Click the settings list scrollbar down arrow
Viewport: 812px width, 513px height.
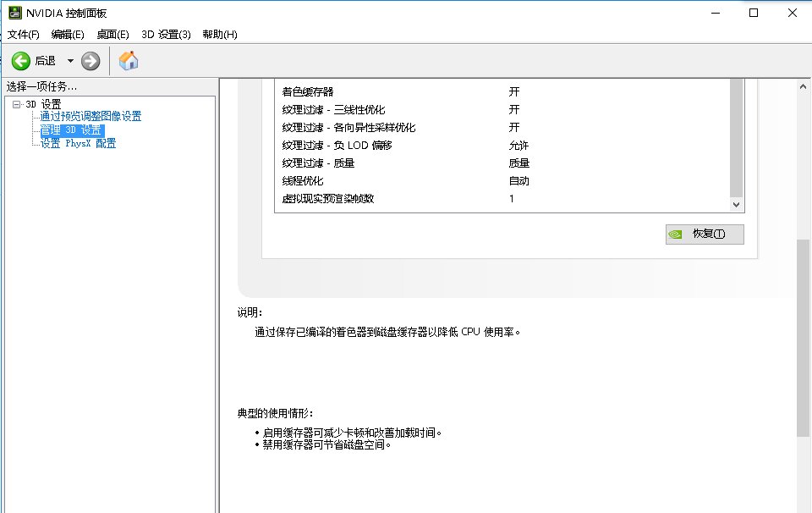(734, 204)
